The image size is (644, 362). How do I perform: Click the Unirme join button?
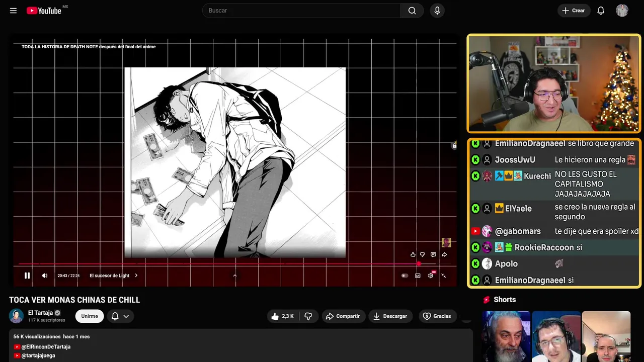click(90, 316)
